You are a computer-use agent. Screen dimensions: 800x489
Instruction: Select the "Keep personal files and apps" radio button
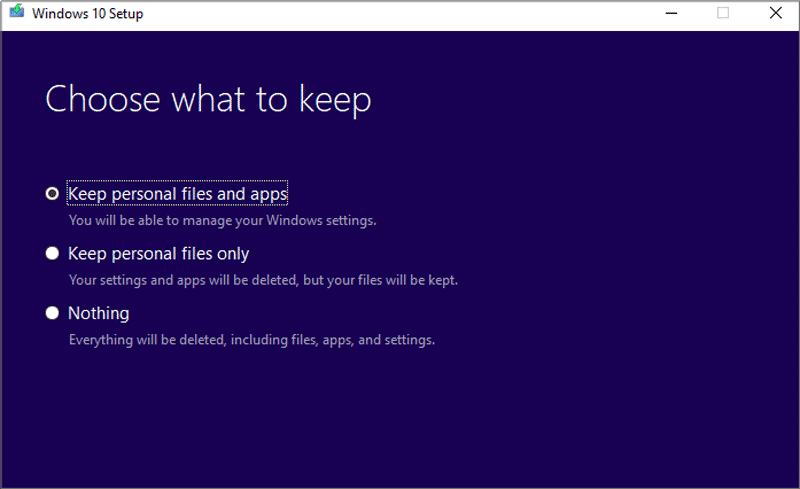coord(52,194)
